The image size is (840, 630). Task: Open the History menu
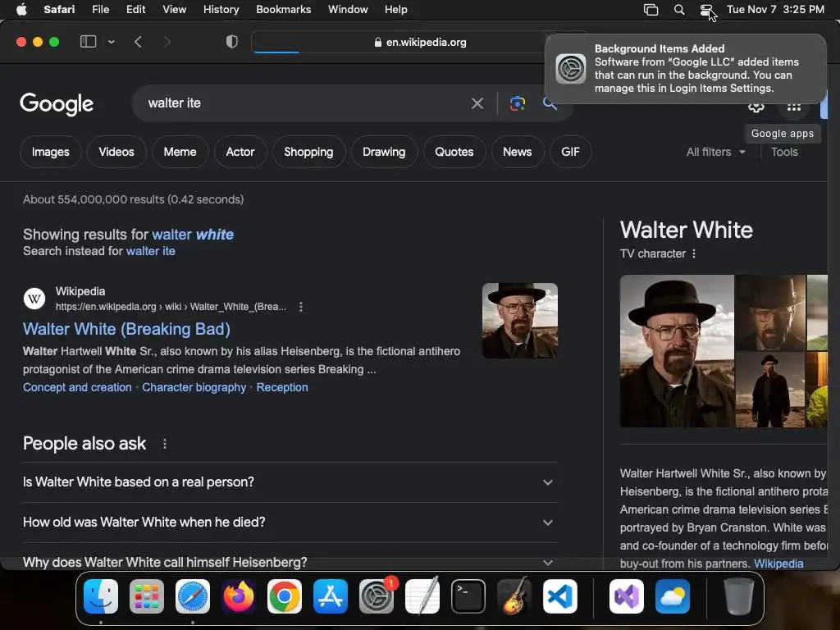pyautogui.click(x=221, y=10)
